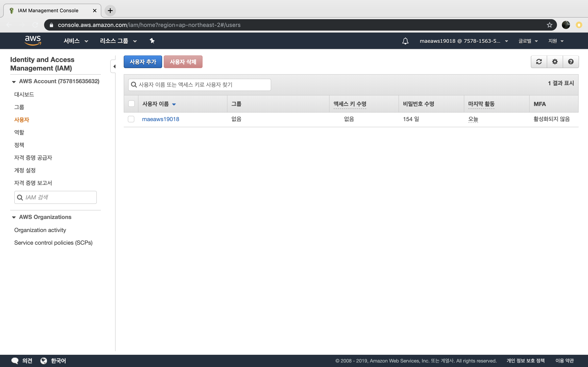Click the browser profile avatar icon
The image size is (588, 367).
(x=566, y=25)
